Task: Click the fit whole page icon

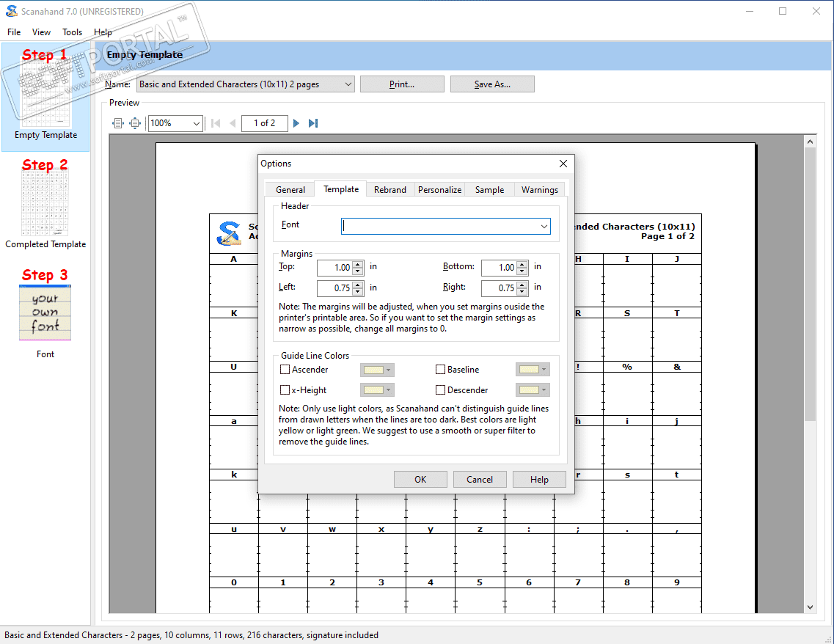Action: point(135,123)
